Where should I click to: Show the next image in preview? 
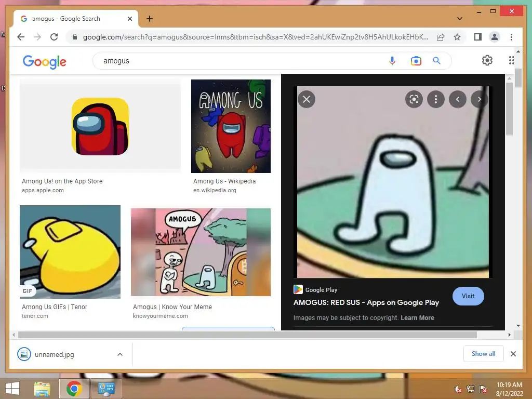coord(479,99)
